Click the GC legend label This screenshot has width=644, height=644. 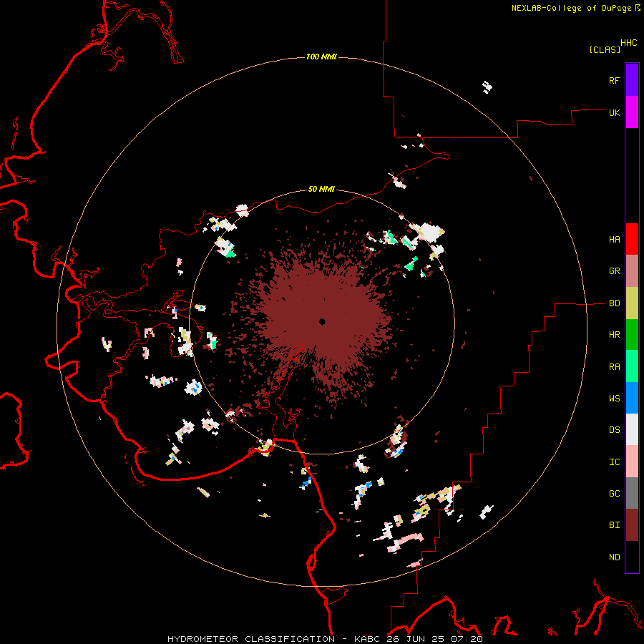pos(615,494)
